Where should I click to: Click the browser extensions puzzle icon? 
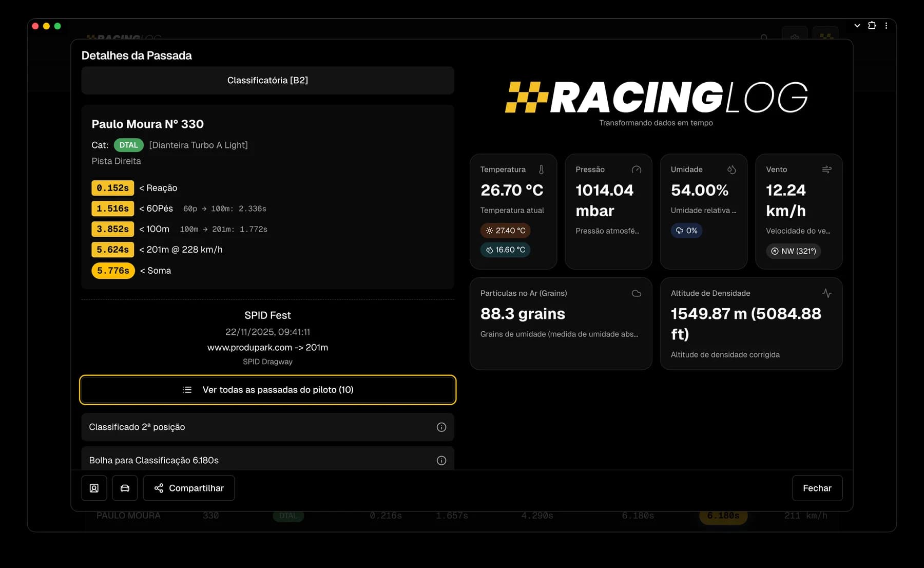tap(872, 25)
